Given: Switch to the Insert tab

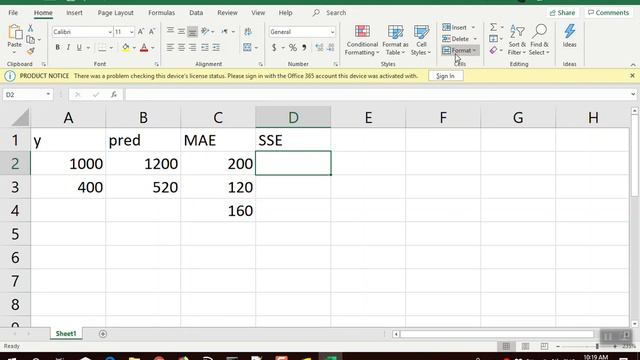Looking at the screenshot, I should pyautogui.click(x=74, y=13).
